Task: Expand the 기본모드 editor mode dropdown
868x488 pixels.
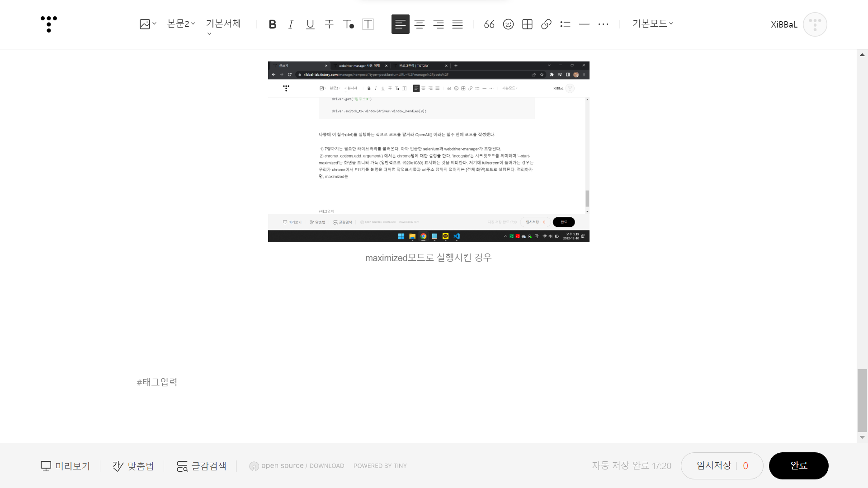Action: [652, 23]
